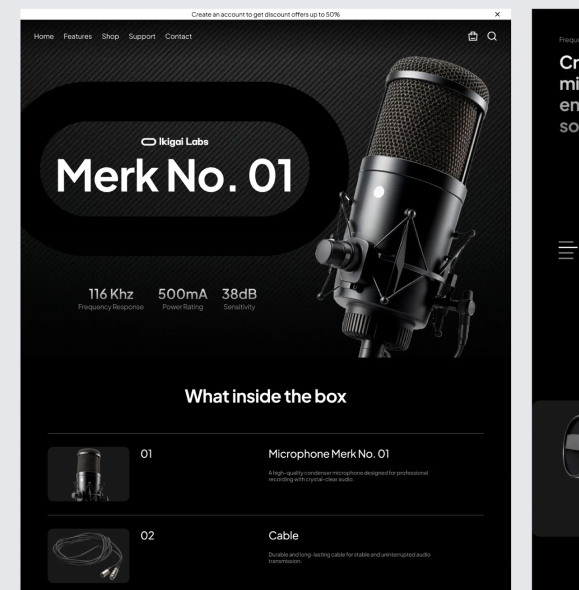Dismiss the discount offer banner
The width and height of the screenshot is (579, 590).
click(497, 14)
